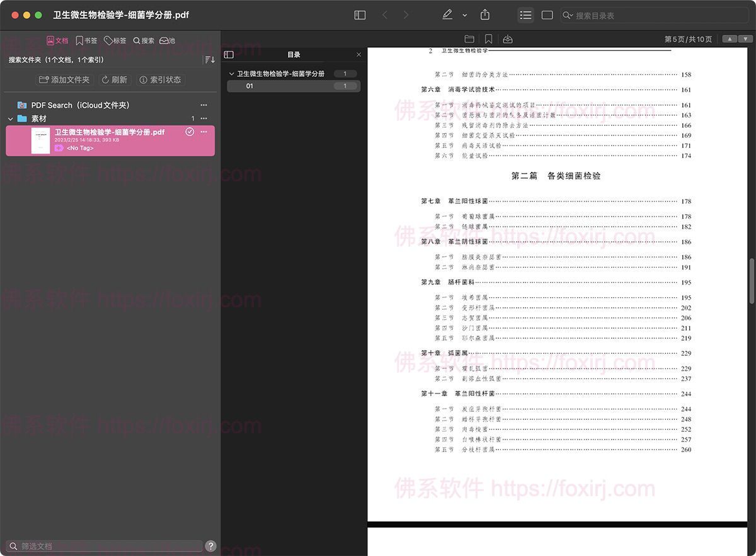Switch to the 文档 (Documents) tab
The image size is (756, 556).
[57, 40]
